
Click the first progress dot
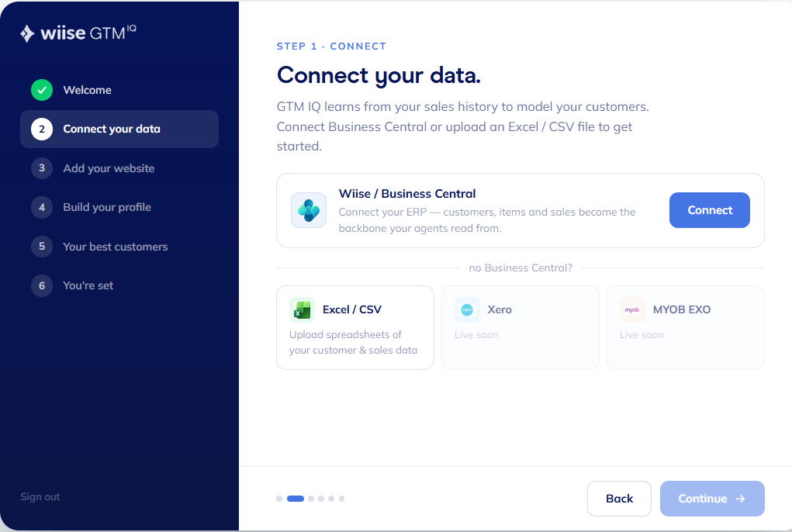[x=279, y=499]
